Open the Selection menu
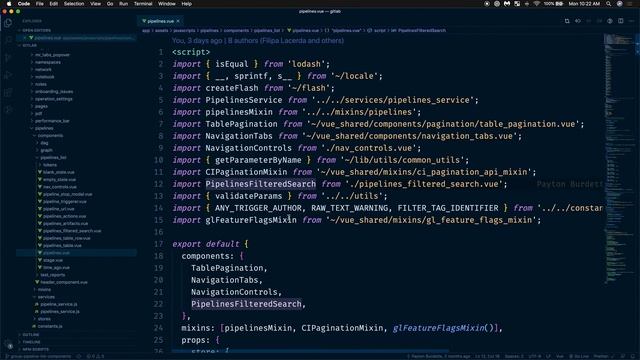This screenshot has height=360, width=640. [74, 4]
